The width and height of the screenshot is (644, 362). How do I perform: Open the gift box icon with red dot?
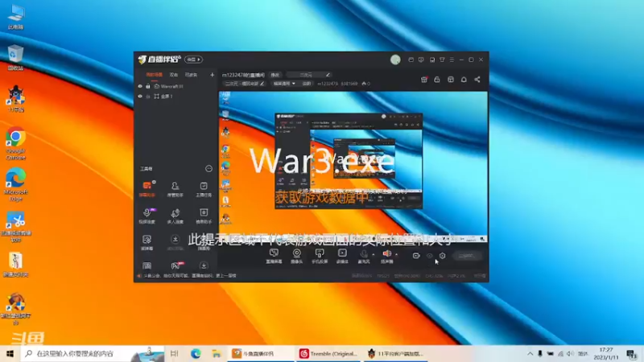(x=424, y=80)
